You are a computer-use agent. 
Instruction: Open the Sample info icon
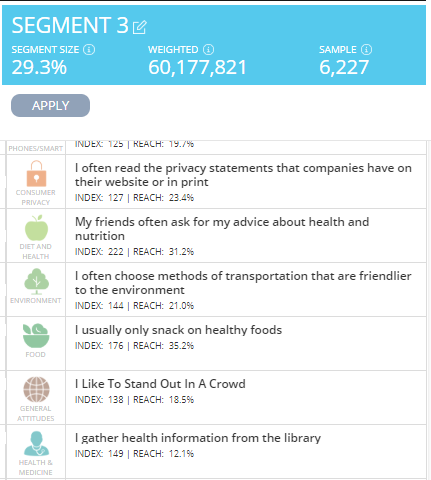click(x=366, y=50)
